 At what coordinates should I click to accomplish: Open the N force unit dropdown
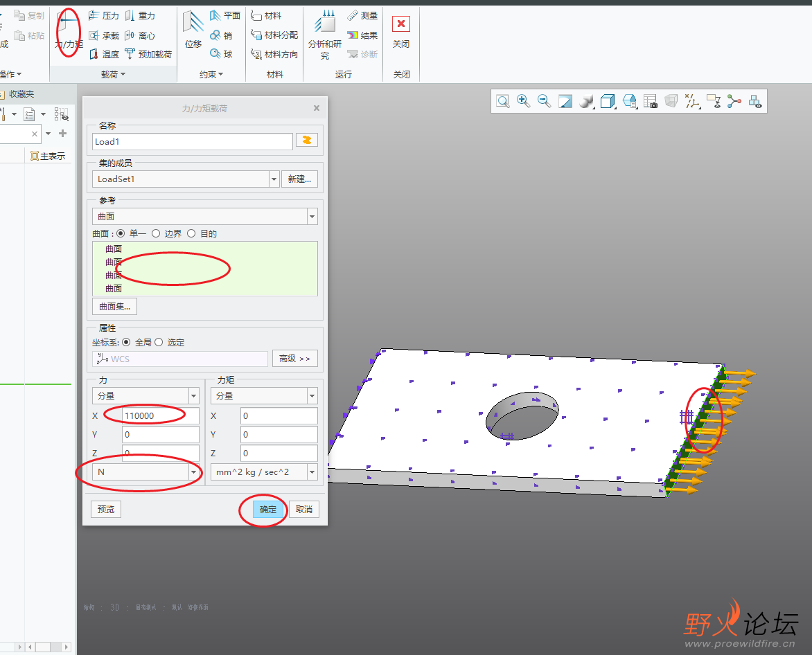point(194,472)
